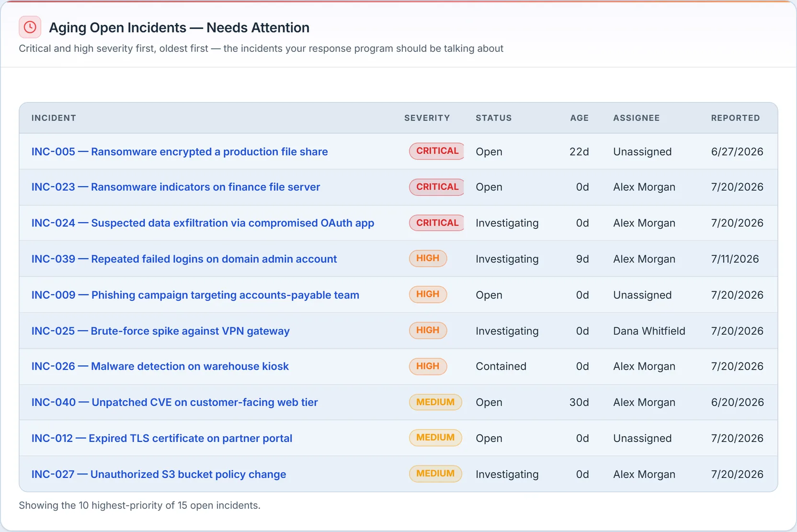Click Investigating status on INC-024 row

point(507,223)
